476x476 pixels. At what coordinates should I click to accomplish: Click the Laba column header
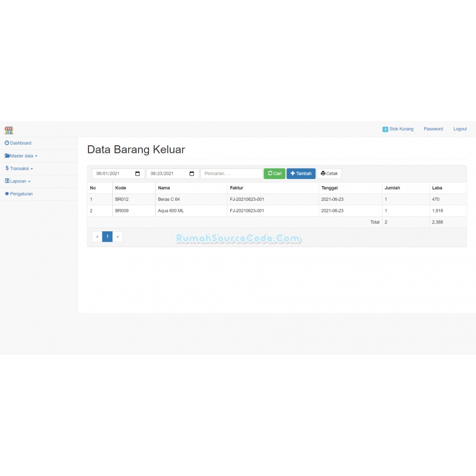(x=437, y=188)
